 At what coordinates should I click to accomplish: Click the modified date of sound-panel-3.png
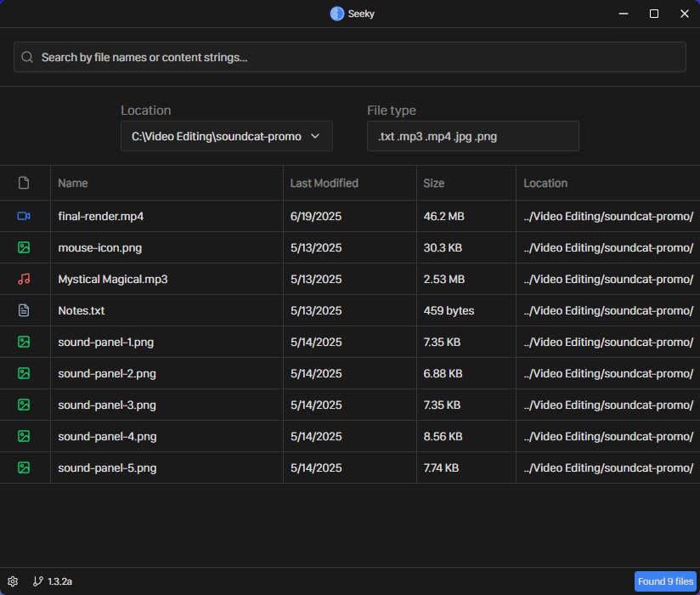click(x=316, y=405)
